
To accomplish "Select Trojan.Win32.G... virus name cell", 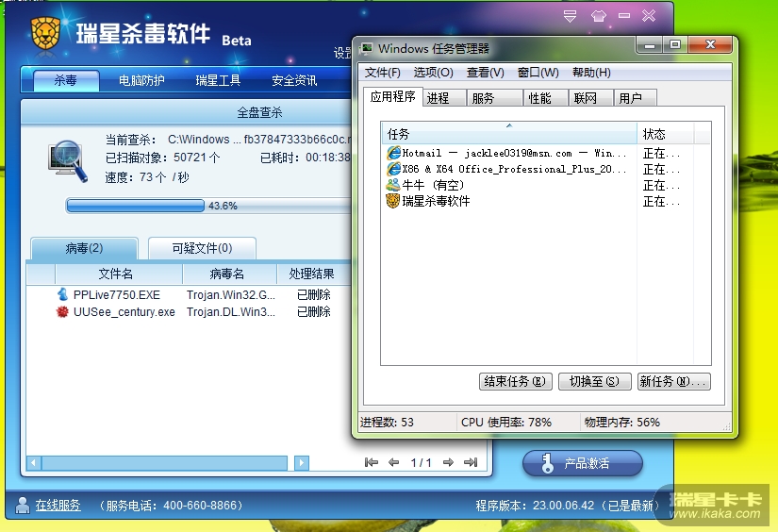I will [x=231, y=295].
